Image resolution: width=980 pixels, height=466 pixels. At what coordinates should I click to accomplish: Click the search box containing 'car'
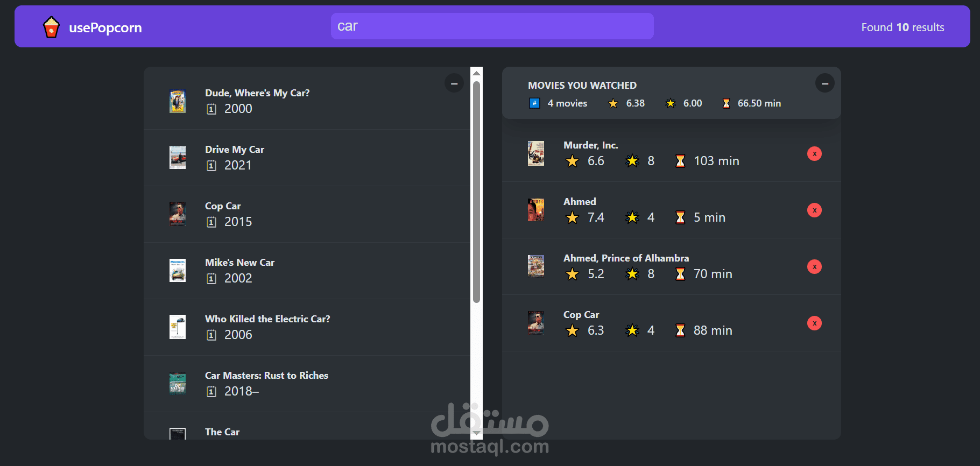click(x=492, y=26)
